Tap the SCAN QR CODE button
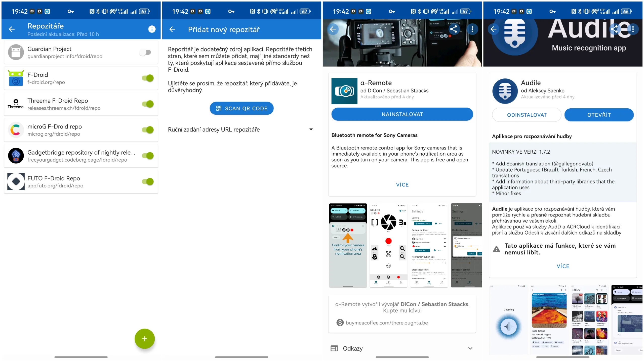This screenshot has height=362, width=644. (x=242, y=108)
